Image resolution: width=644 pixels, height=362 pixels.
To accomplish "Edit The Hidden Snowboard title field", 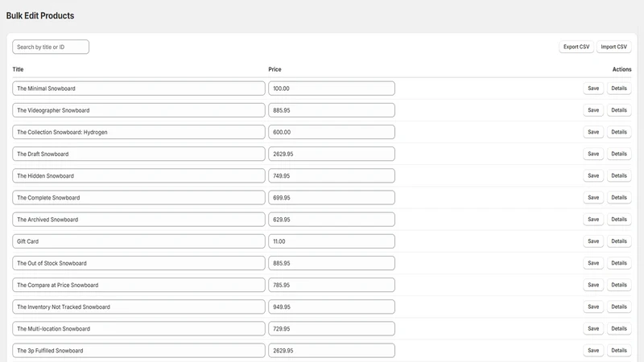I will tap(138, 175).
